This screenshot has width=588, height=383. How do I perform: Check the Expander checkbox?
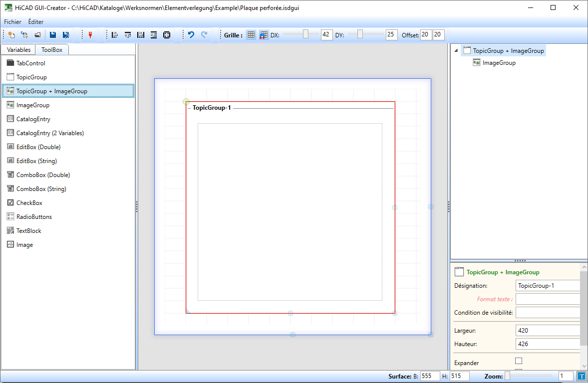pyautogui.click(x=519, y=361)
